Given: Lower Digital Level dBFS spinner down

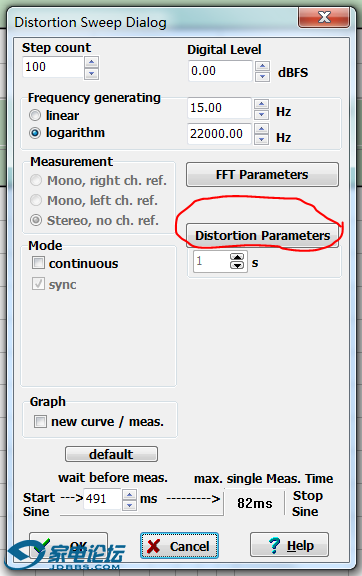Looking at the screenshot, I should [262, 76].
